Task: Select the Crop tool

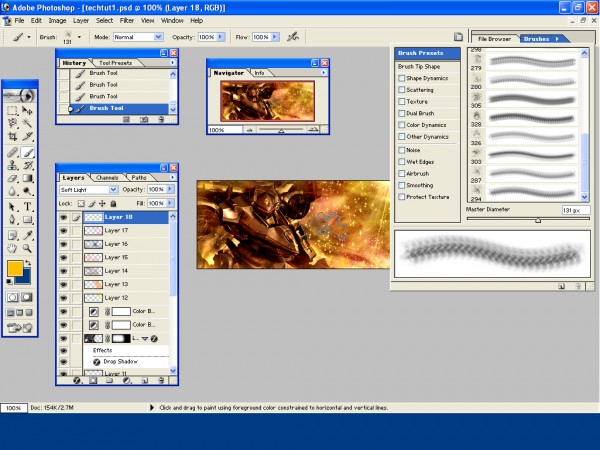Action: point(12,136)
